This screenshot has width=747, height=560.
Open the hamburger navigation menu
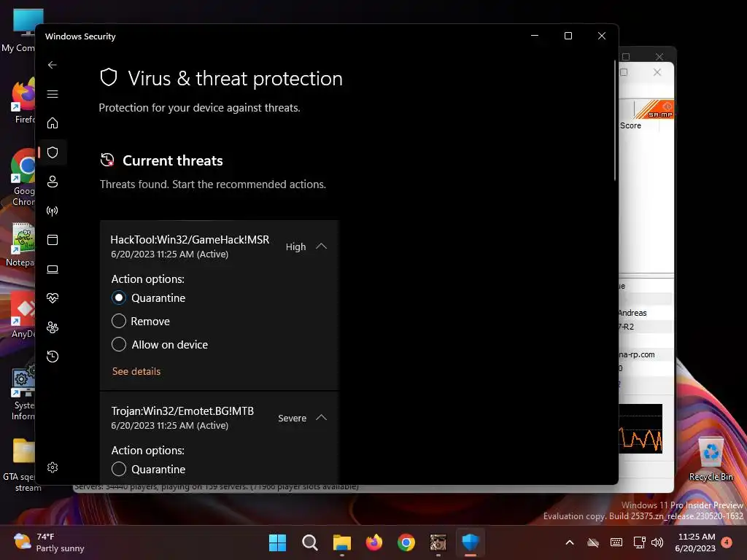coord(53,94)
